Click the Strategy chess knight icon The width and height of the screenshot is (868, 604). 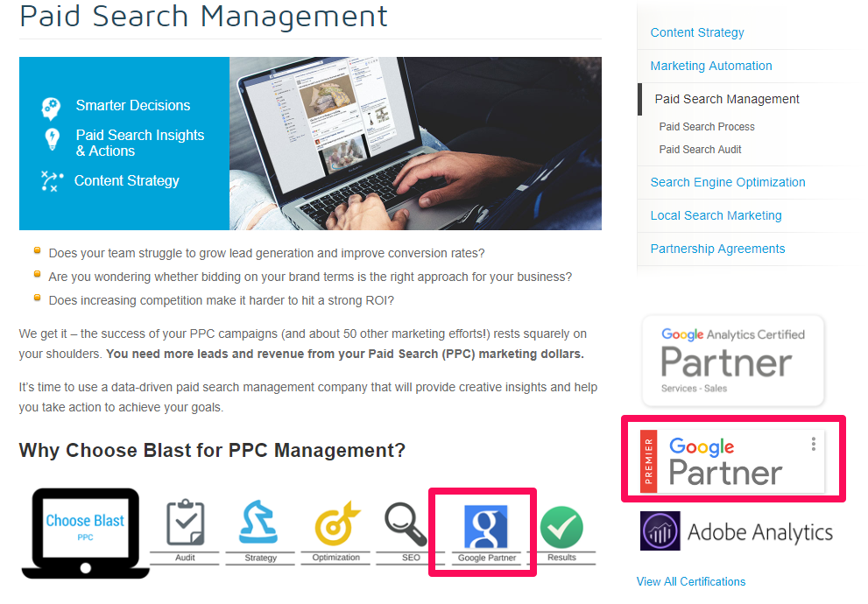coord(258,522)
